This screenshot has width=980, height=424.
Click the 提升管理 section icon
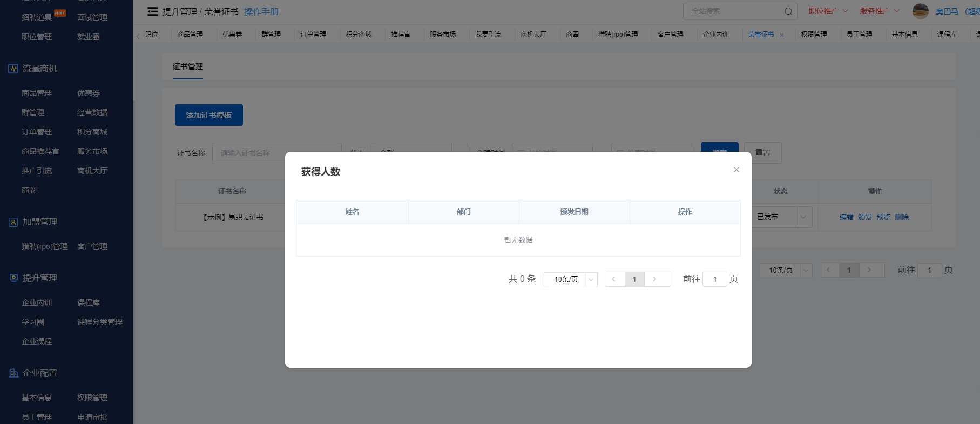[x=13, y=278]
